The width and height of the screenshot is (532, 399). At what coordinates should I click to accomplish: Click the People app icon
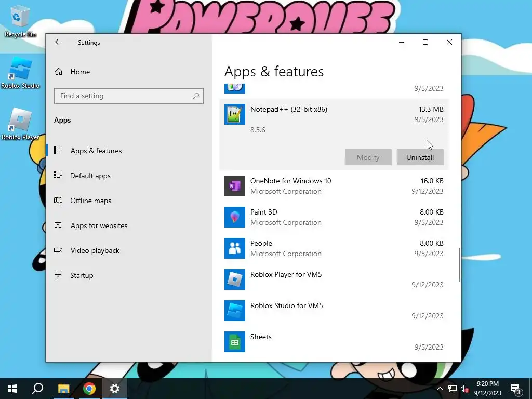point(235,248)
